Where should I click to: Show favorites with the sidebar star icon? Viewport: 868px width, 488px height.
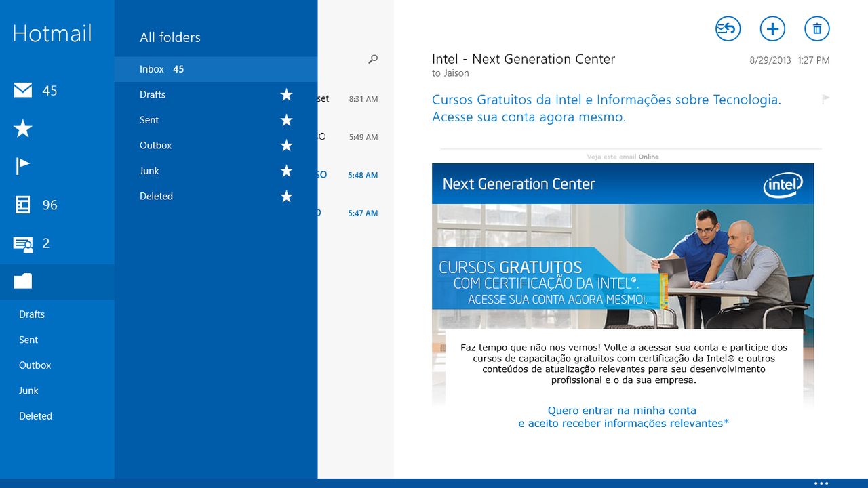point(23,128)
